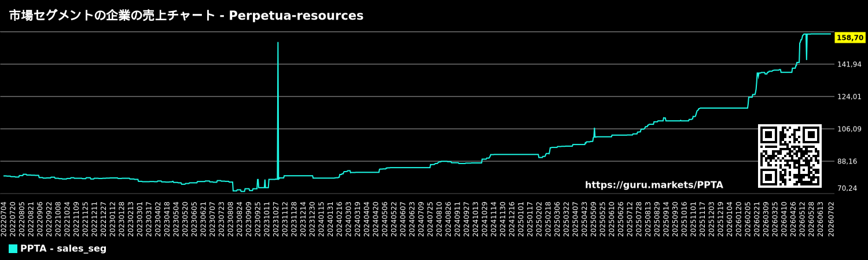Viewport: 868px width, 260px height.
Task: Click the 20240810 date label
Action: [x=439, y=219]
